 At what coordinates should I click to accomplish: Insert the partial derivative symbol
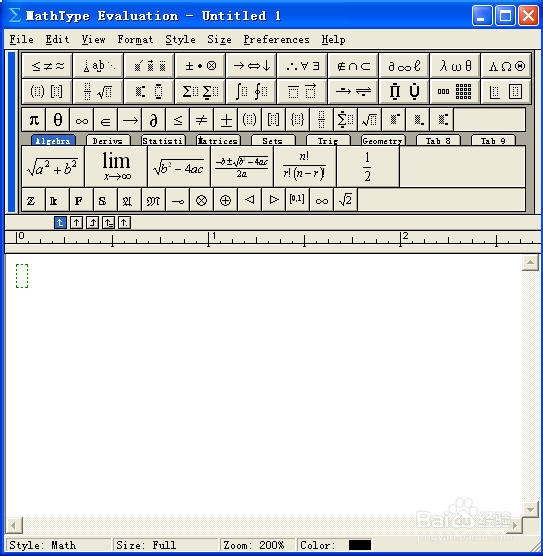[x=154, y=120]
